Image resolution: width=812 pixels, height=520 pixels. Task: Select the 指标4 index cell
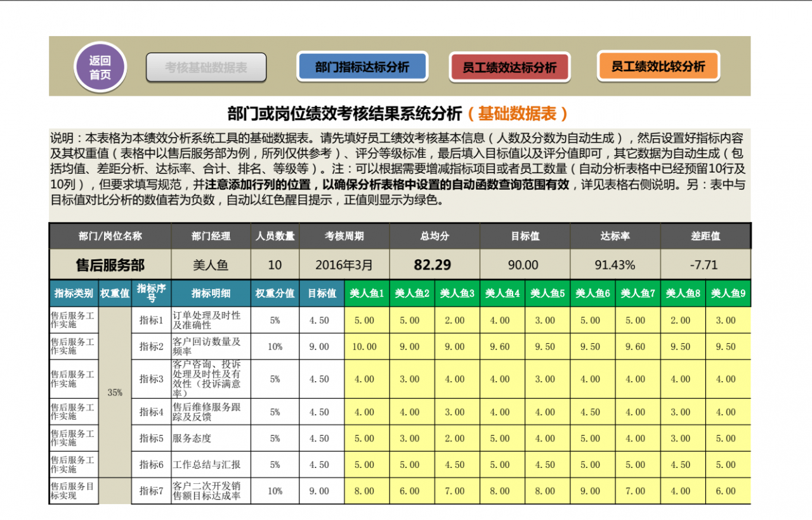click(152, 412)
